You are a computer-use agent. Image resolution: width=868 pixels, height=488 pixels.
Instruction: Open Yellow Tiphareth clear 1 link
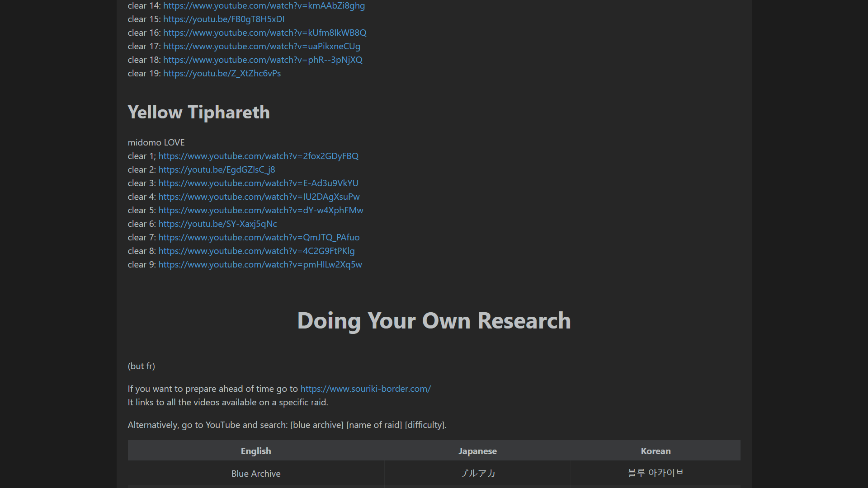(x=258, y=156)
